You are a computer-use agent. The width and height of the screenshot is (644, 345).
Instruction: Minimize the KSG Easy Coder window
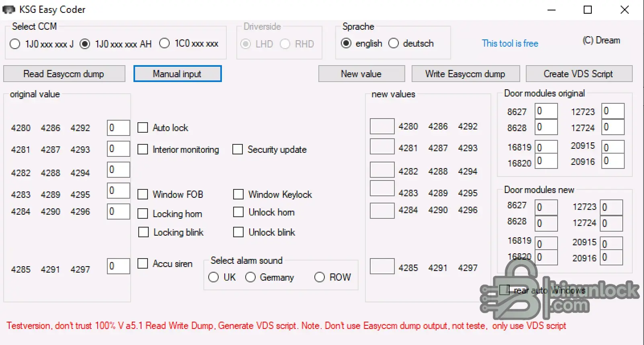click(552, 10)
